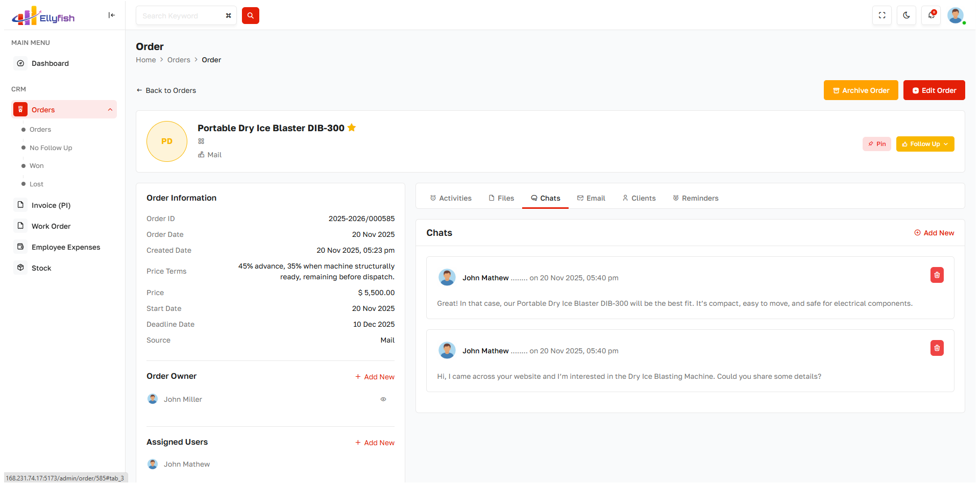View order owner John Miller via eye icon
The width and height of the screenshot is (980, 484).
[383, 399]
